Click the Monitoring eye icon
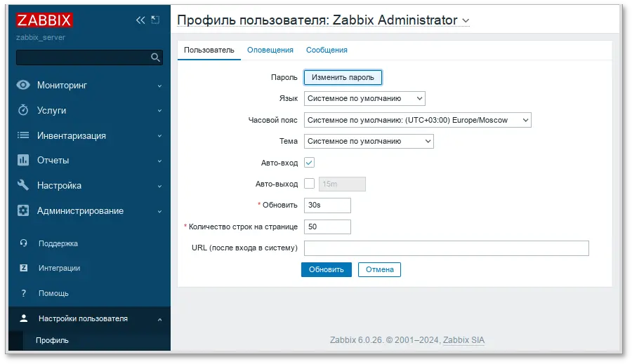 pos(23,85)
